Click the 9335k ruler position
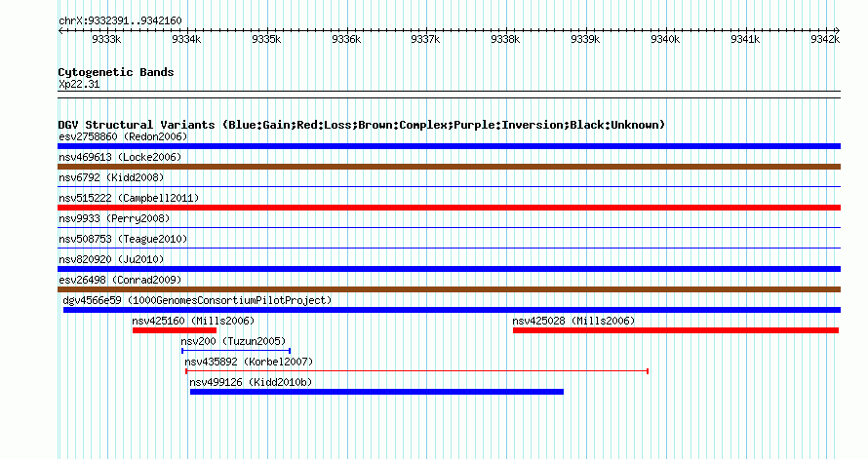The height and width of the screenshot is (459, 868). coord(266,39)
